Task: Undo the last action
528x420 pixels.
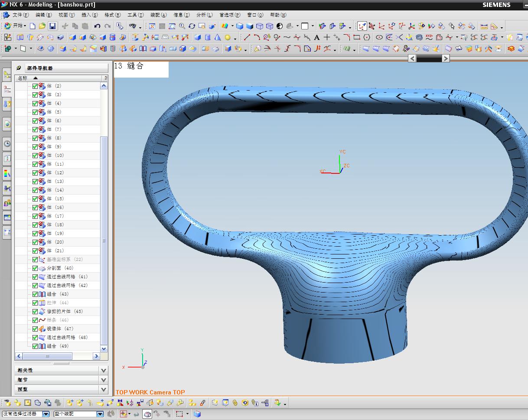Action: coord(97,26)
